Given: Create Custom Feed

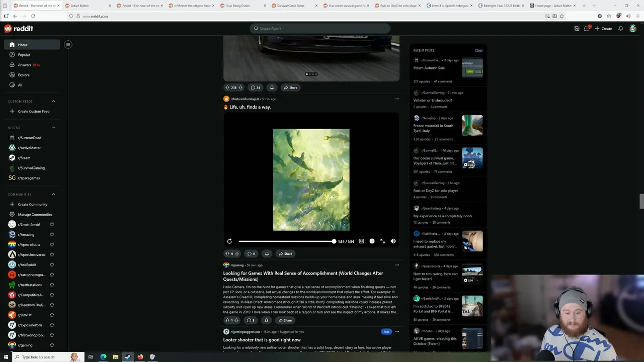Looking at the screenshot, I should coord(32,111).
